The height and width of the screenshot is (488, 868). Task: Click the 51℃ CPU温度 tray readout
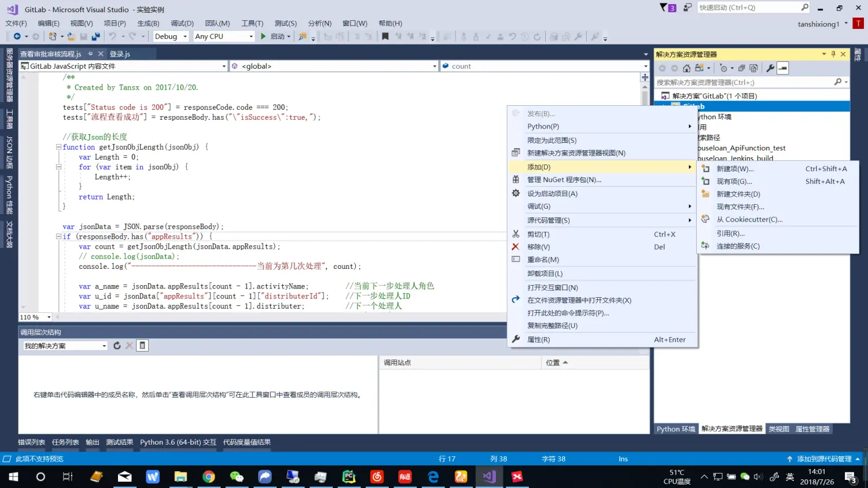point(677,477)
